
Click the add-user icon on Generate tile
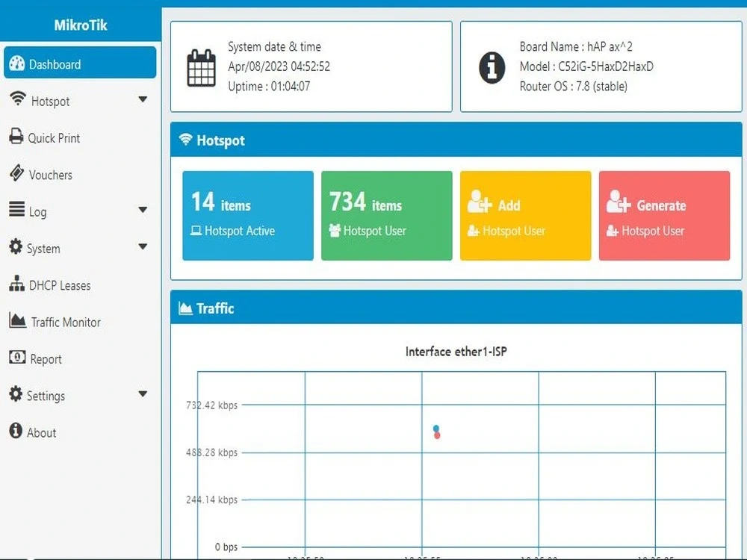pyautogui.click(x=619, y=202)
